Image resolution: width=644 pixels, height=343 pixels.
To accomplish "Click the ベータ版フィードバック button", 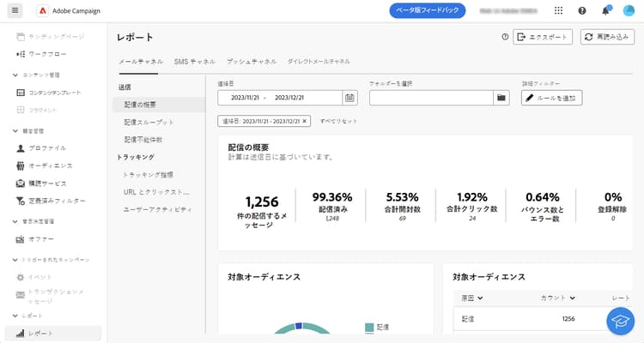I will 428,10.
